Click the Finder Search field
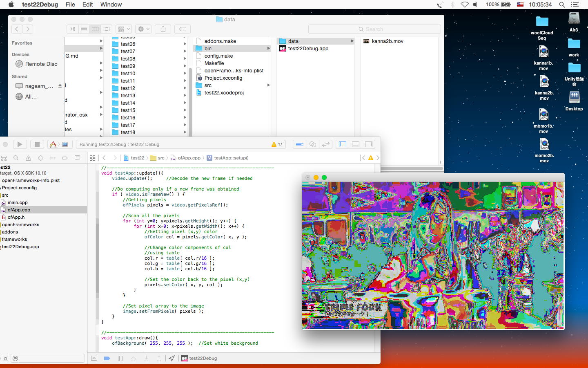 (374, 29)
